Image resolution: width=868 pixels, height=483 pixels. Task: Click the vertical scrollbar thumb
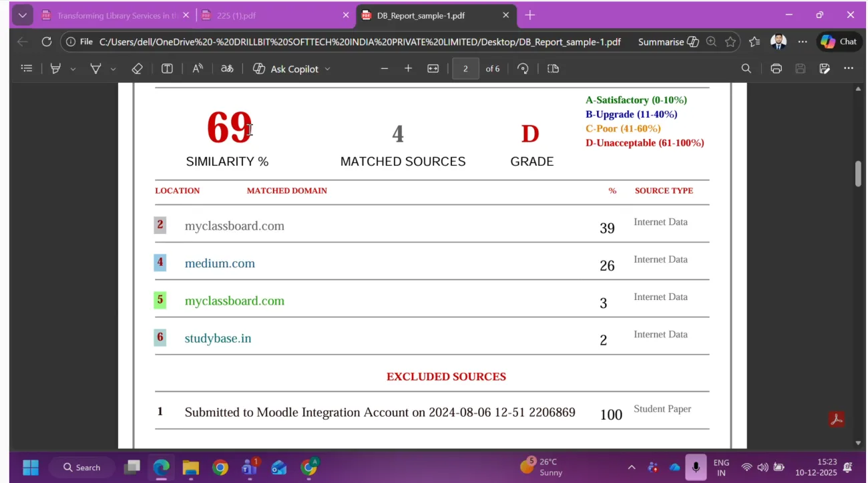coord(858,174)
